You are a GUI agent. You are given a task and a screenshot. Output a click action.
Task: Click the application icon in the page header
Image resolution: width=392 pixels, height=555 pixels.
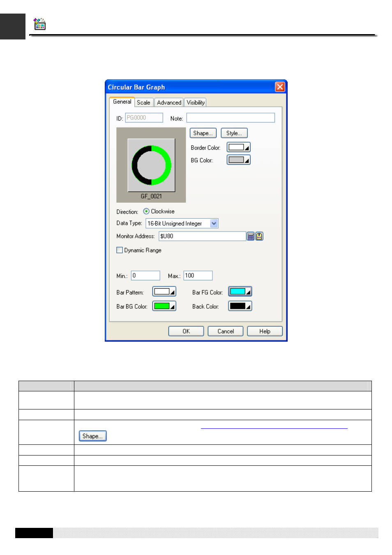[x=39, y=24]
